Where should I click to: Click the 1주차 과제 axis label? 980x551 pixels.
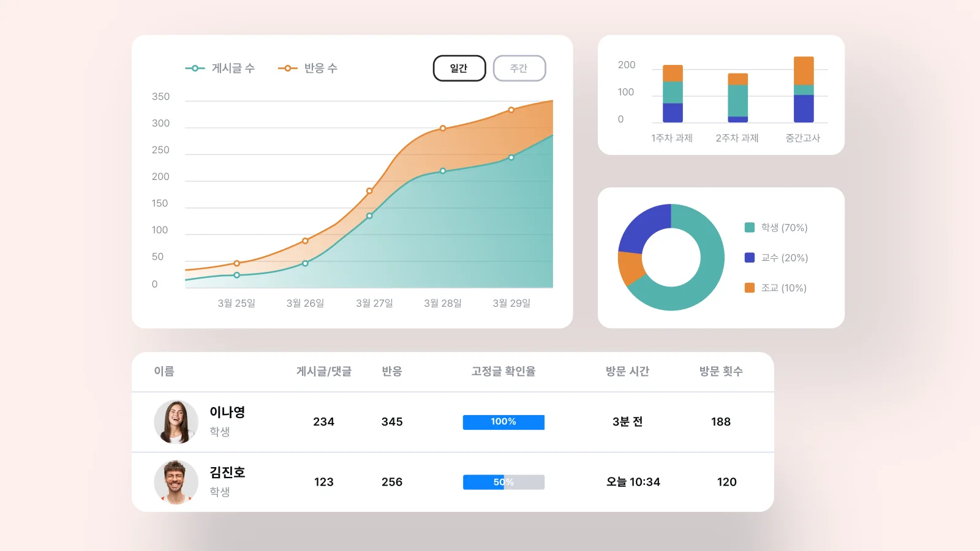click(x=672, y=138)
